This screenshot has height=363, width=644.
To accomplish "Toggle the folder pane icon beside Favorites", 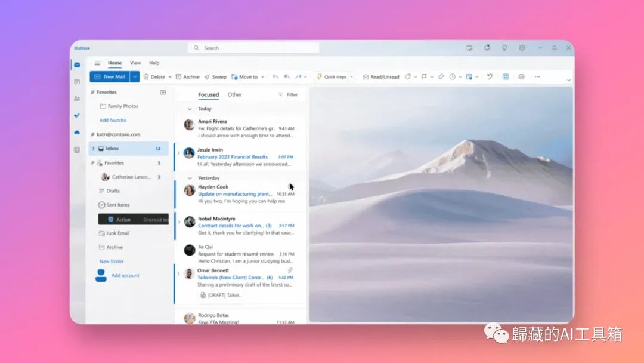I will [x=163, y=93].
